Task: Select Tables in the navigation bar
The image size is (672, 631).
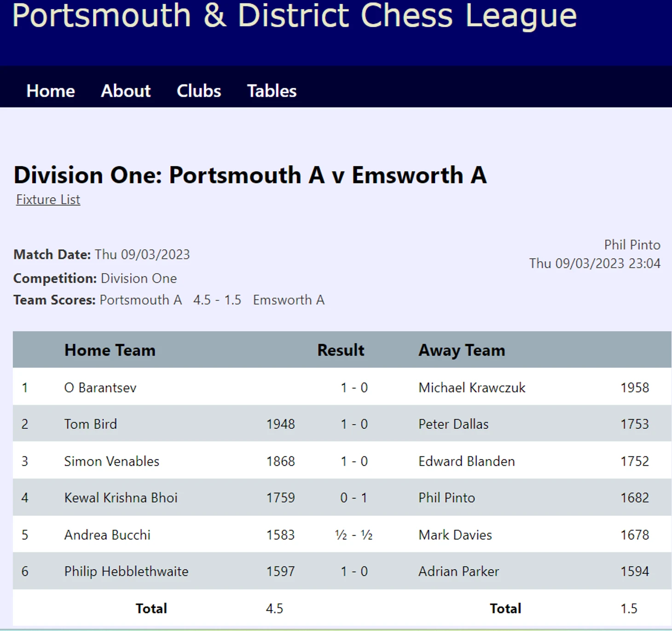Action: (272, 91)
